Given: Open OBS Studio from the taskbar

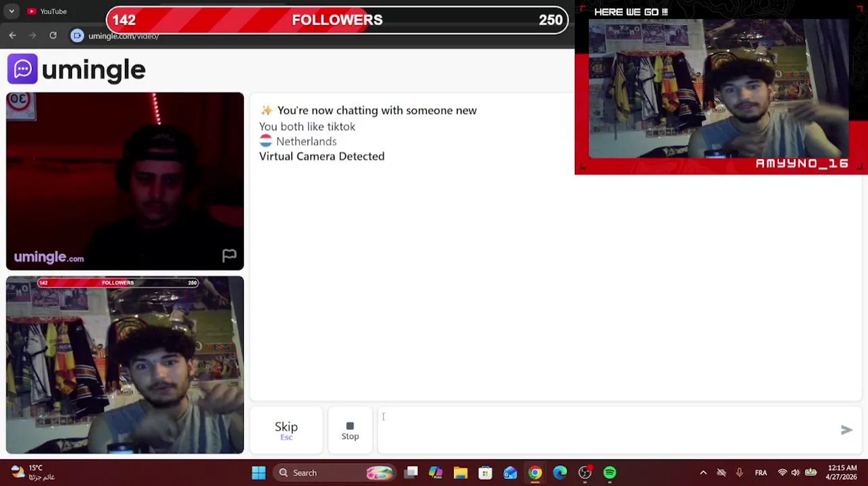Looking at the screenshot, I should (585, 473).
